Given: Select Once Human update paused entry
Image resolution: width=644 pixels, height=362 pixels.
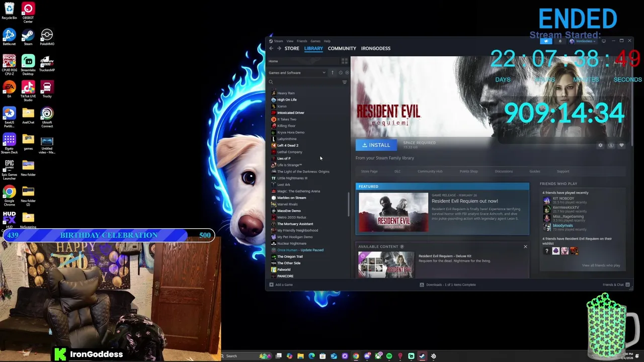Looking at the screenshot, I should (x=300, y=250).
